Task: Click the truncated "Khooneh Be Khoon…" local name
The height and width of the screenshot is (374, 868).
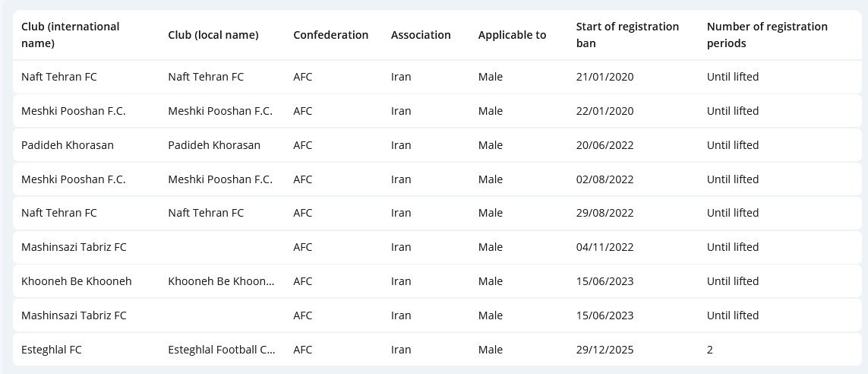Action: pyautogui.click(x=222, y=281)
